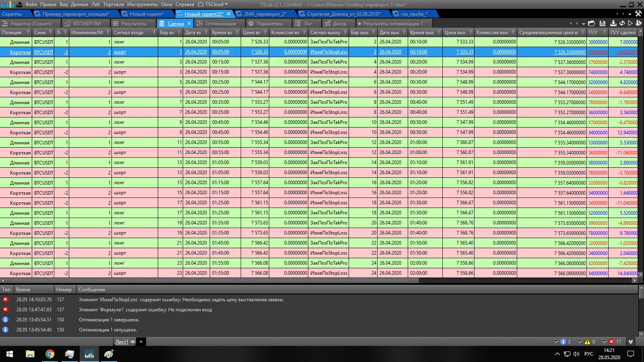The height and width of the screenshot is (362, 644).
Task: Close the 'Новый скрипт22*' tab
Action: click(229, 14)
